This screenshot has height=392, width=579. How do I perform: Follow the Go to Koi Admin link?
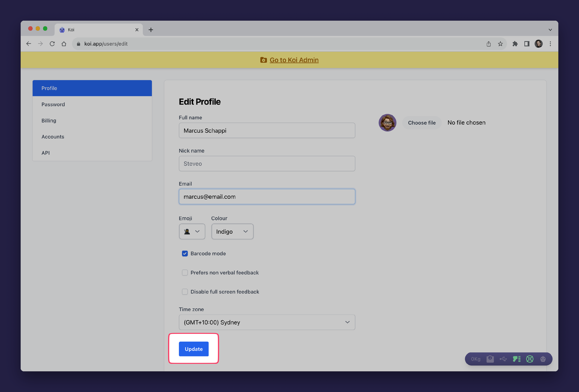pyautogui.click(x=294, y=60)
